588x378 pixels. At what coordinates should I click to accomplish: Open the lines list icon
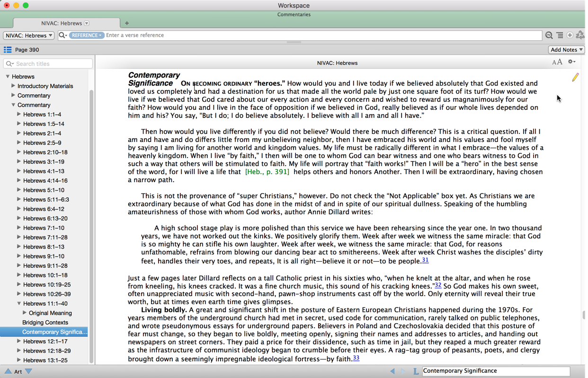click(560, 35)
